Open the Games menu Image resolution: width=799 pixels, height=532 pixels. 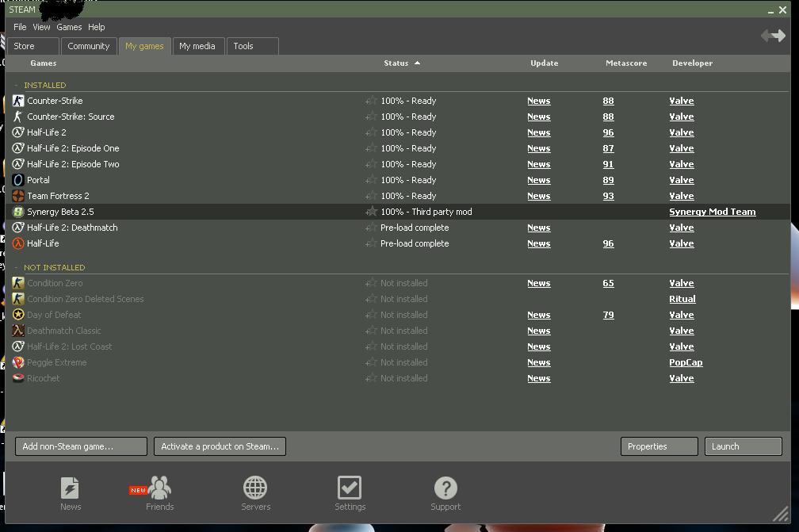coord(69,27)
